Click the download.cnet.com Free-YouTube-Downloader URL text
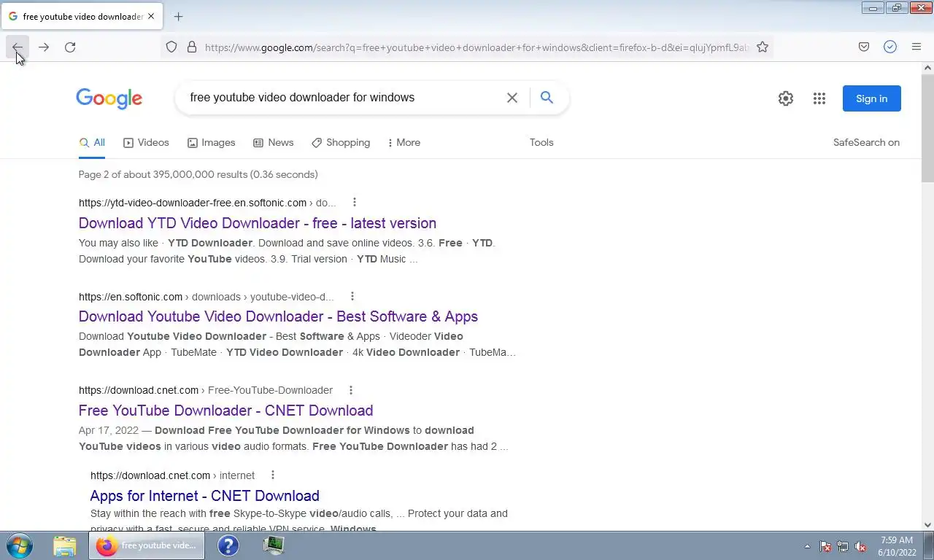This screenshot has width=934, height=560. pos(206,390)
